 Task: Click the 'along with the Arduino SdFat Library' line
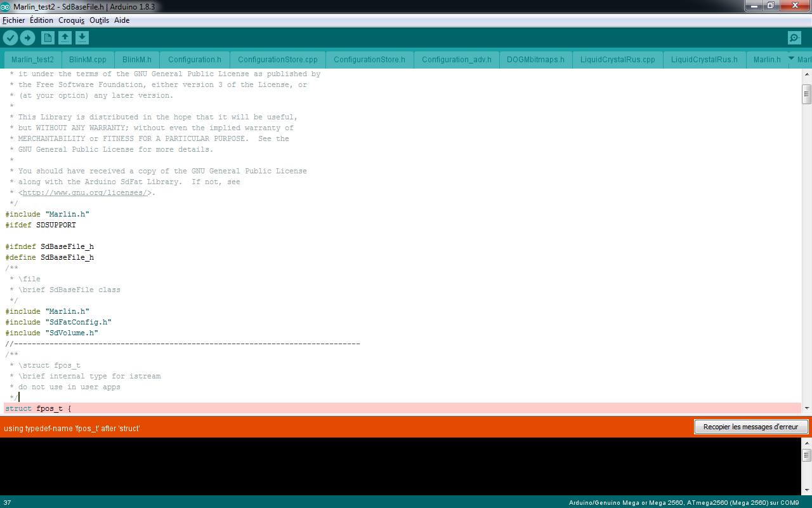click(x=125, y=182)
